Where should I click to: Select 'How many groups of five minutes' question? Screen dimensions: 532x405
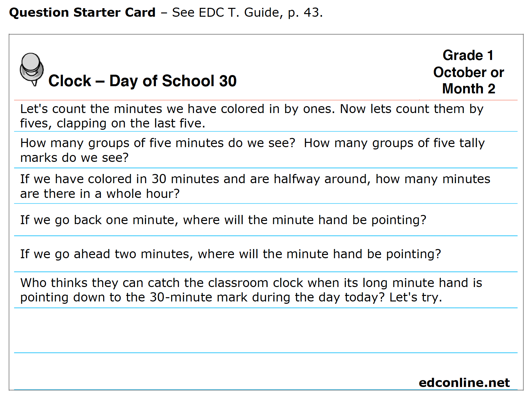click(x=266, y=150)
